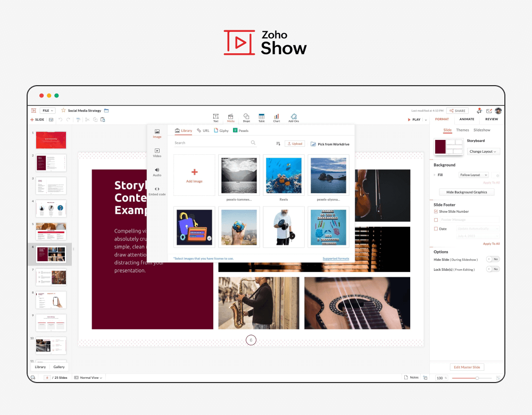This screenshot has width=532, height=415.
Task: Open the slide layout icon next to SLIDE
Action: [51, 119]
